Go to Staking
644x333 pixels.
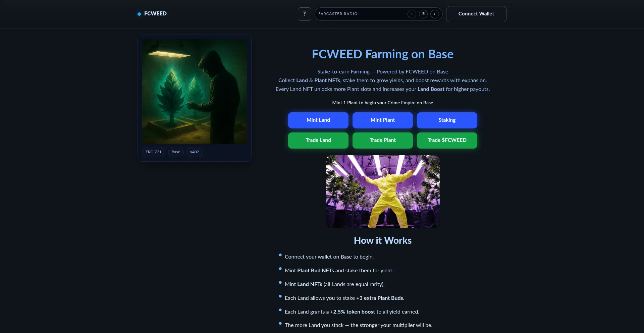[447, 120]
